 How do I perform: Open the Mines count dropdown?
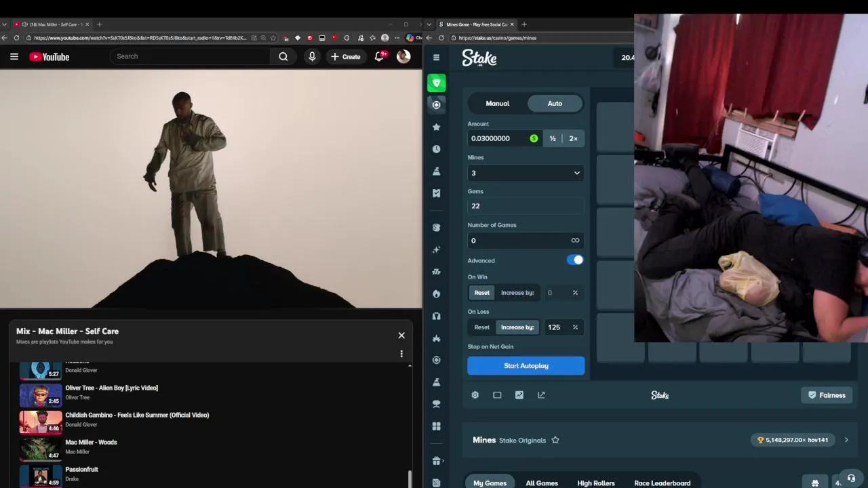pos(526,173)
